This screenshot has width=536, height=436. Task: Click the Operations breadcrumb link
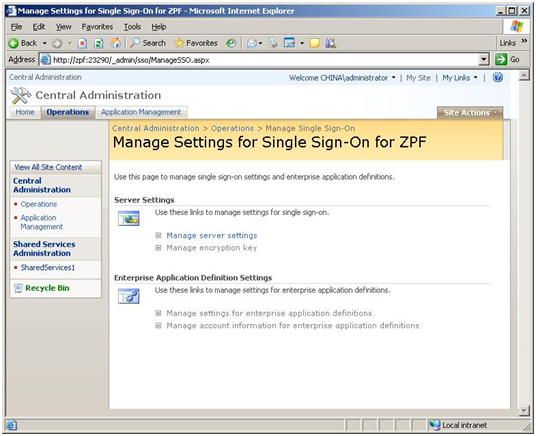click(232, 129)
